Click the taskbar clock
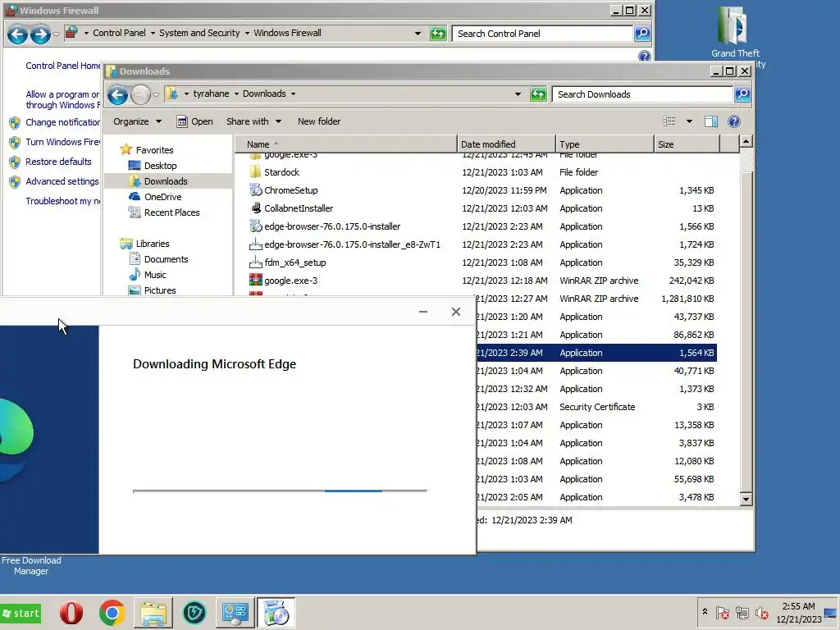Viewport: 840px width, 630px height. (x=798, y=612)
